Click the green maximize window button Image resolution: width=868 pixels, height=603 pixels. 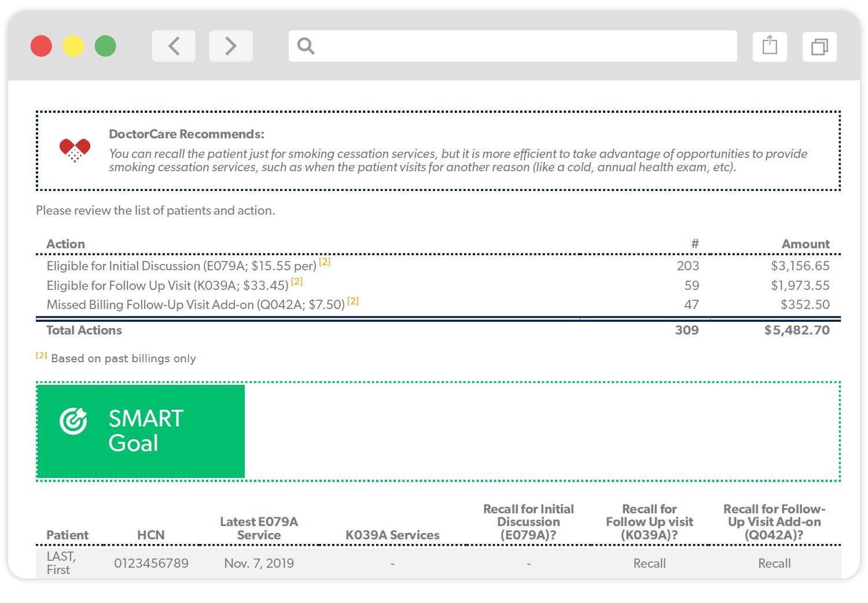pos(105,46)
